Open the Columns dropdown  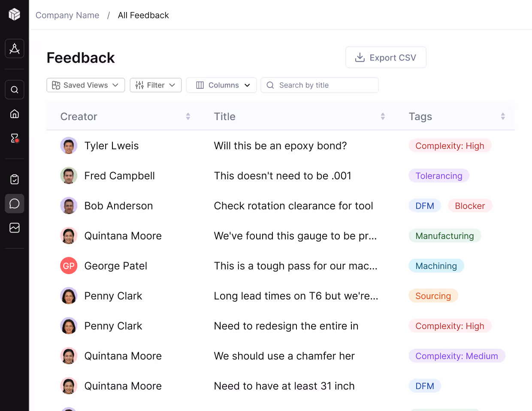pyautogui.click(x=221, y=85)
